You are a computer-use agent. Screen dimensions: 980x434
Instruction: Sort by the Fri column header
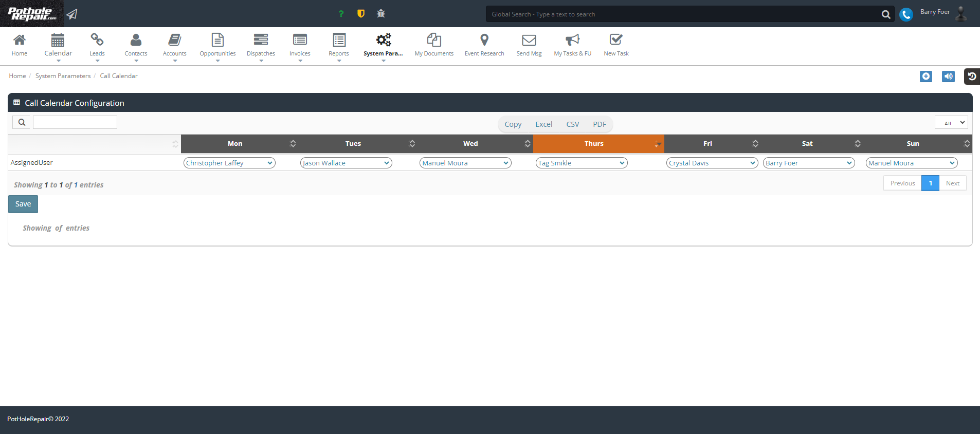[713, 144]
